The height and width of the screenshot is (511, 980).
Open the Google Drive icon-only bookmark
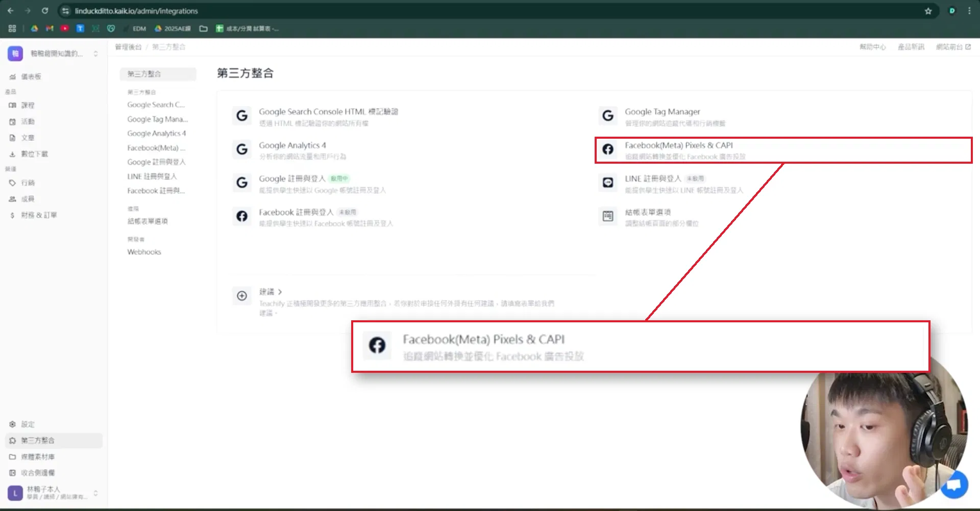34,29
